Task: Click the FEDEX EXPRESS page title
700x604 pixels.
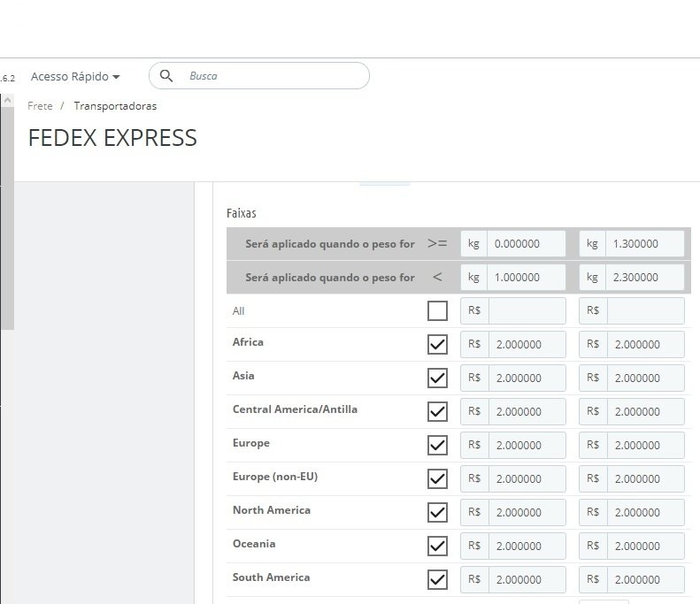Action: click(x=112, y=138)
